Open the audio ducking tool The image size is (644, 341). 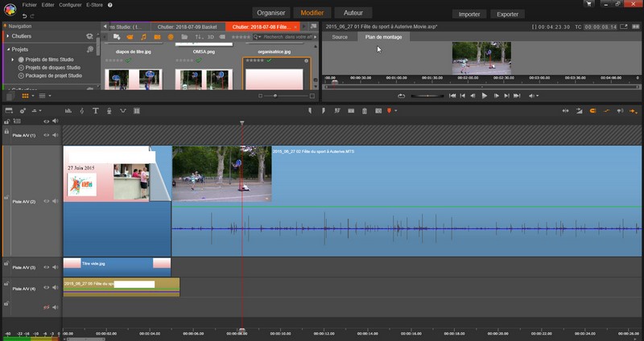click(123, 111)
